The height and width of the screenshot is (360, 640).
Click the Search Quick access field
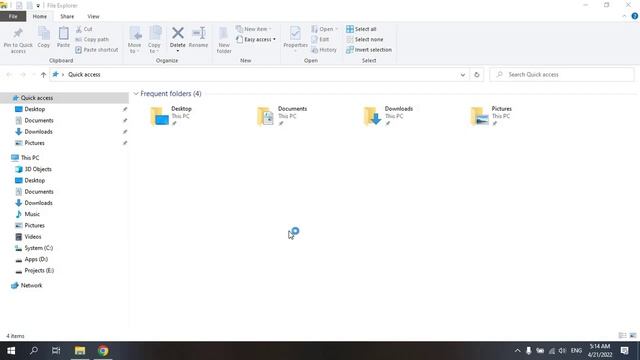click(562, 75)
